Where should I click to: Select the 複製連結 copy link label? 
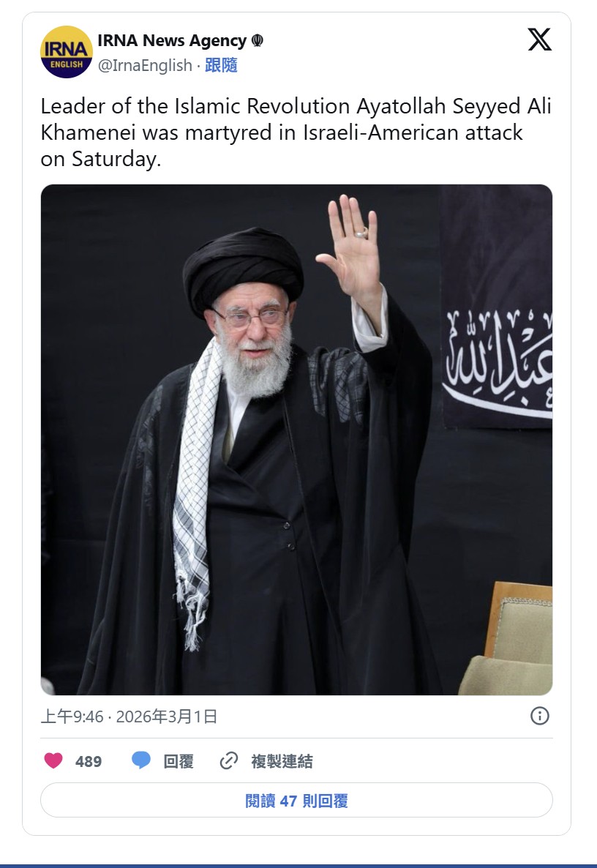282,761
